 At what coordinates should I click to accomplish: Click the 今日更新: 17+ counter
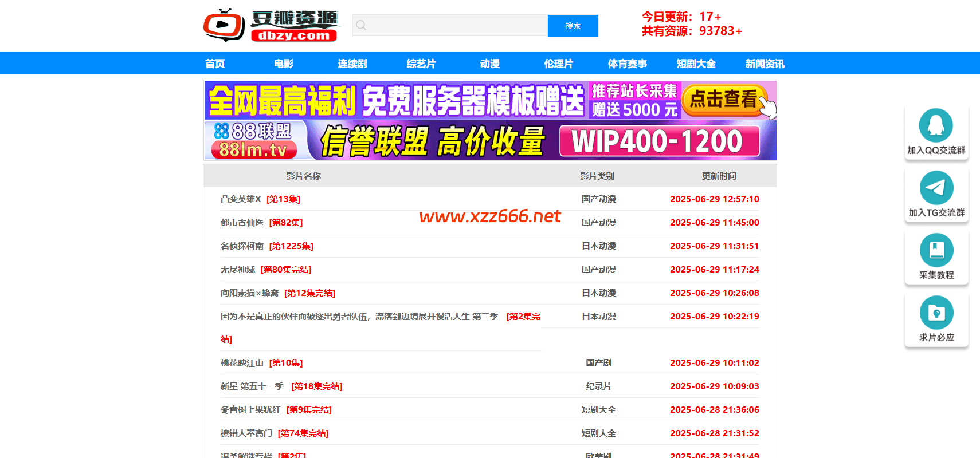tap(681, 17)
